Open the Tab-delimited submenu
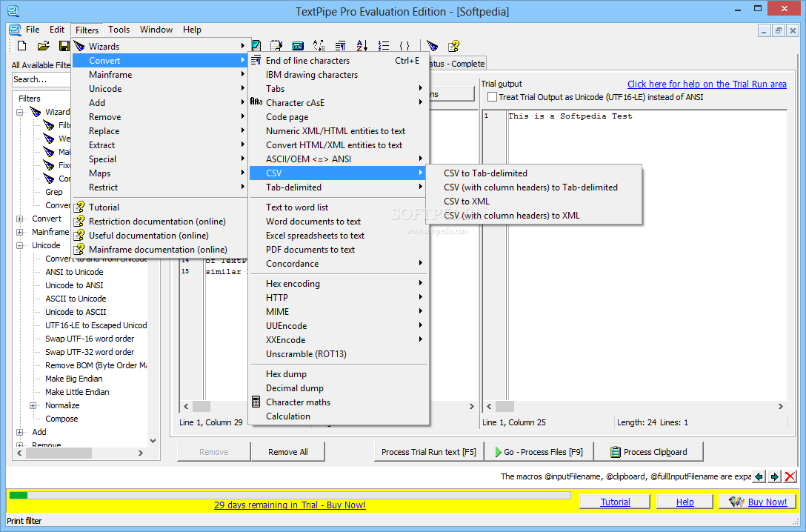This screenshot has width=806, height=532. [x=339, y=187]
